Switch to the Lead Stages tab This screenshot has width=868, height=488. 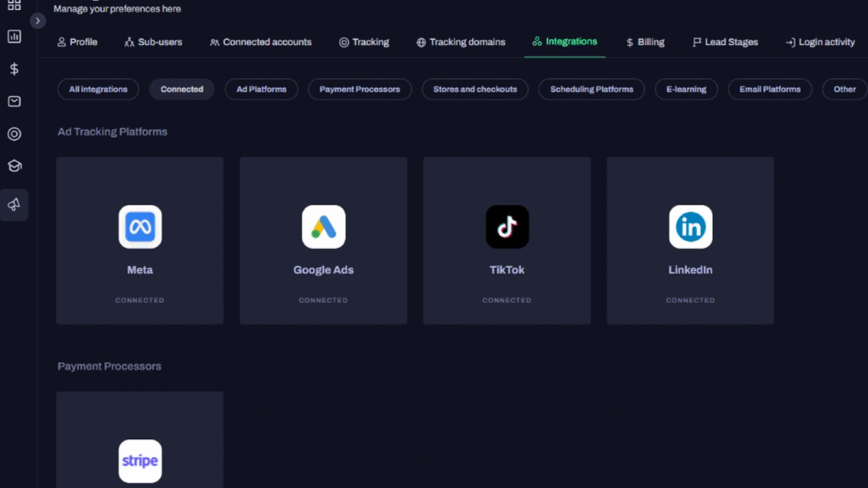pyautogui.click(x=725, y=42)
